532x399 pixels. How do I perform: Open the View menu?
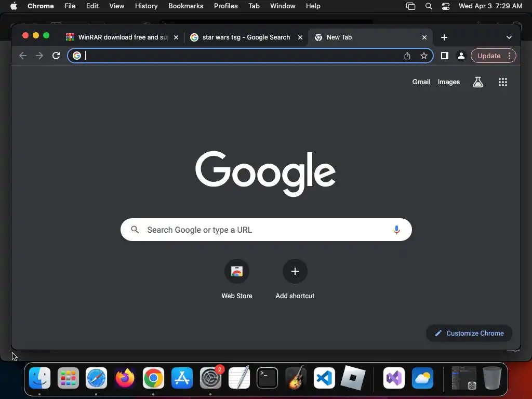(x=116, y=6)
